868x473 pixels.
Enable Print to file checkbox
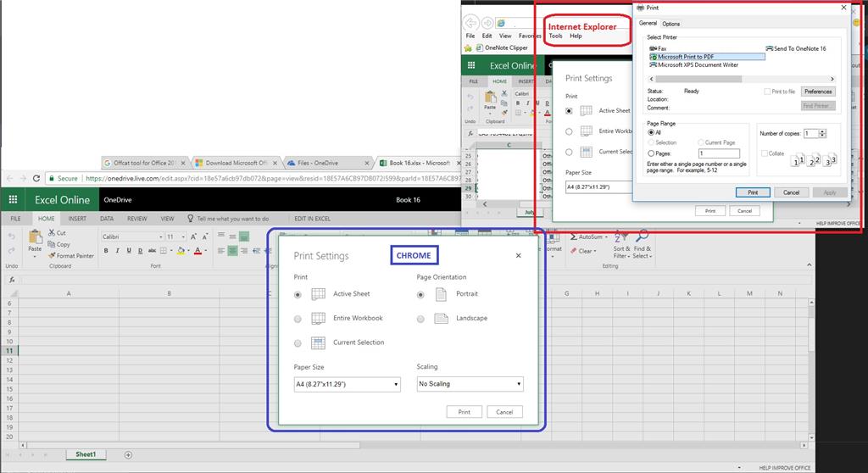pyautogui.click(x=767, y=92)
